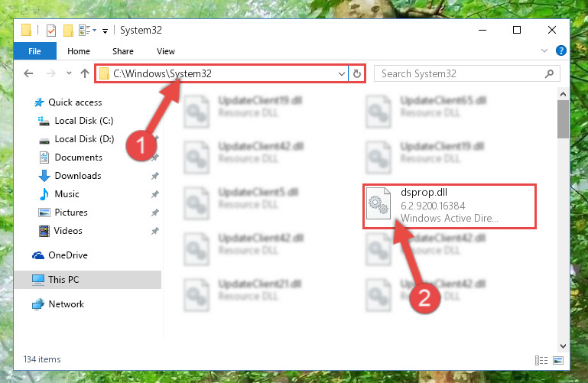The width and height of the screenshot is (588, 383).
Task: Open Explorer help question mark
Action: pyautogui.click(x=561, y=50)
